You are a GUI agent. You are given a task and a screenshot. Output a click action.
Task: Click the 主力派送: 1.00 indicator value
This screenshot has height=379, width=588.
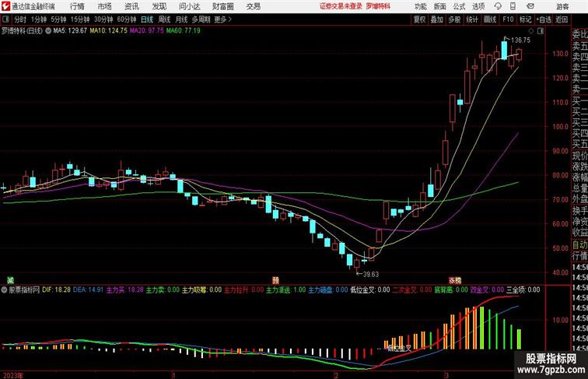coord(285,290)
